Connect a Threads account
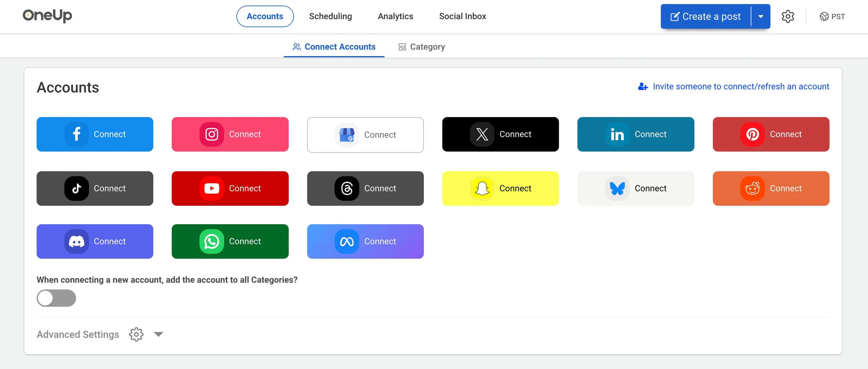Image resolution: width=868 pixels, height=369 pixels. 365,188
